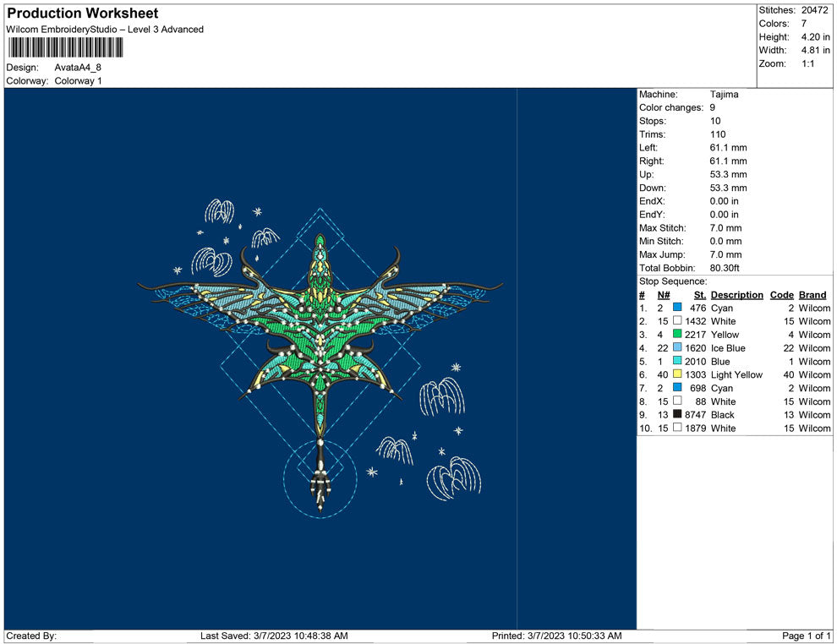Click the White swatch in stop 10
The height and width of the screenshot is (644, 837).
pyautogui.click(x=677, y=428)
